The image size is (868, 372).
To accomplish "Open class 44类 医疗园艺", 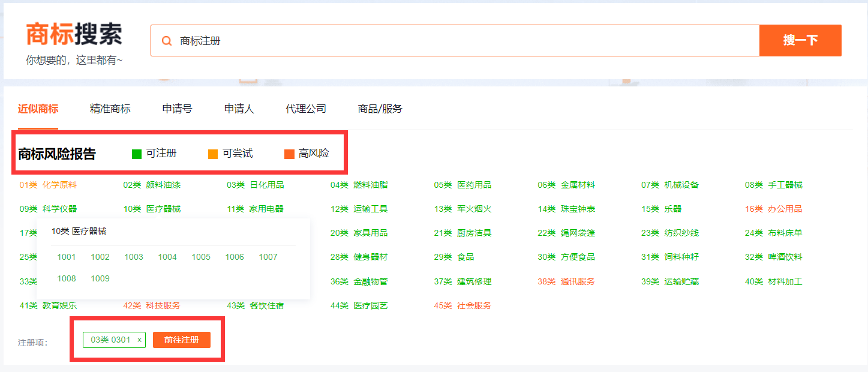I will 359,305.
